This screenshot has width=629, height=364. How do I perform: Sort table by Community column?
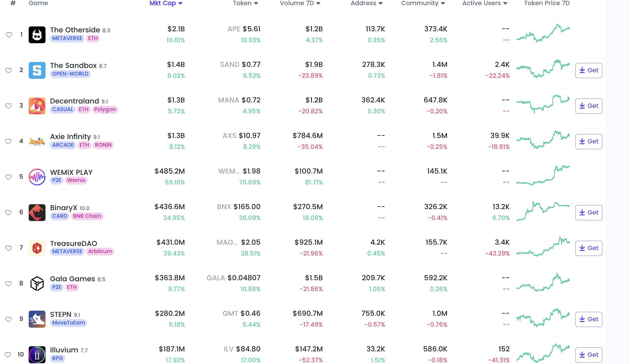[423, 3]
